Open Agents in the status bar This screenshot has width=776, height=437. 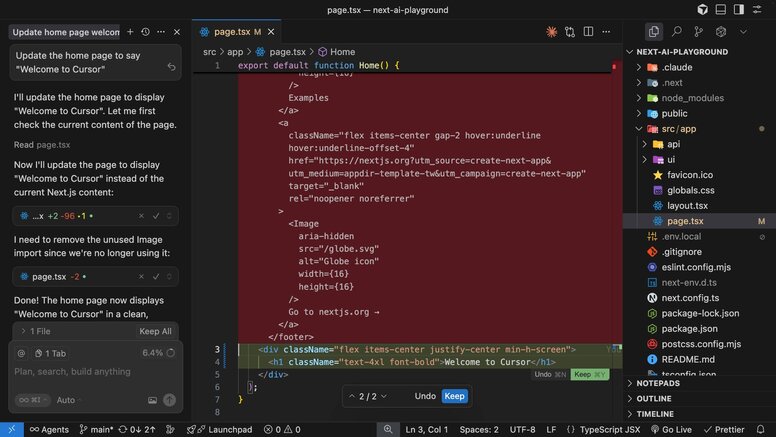49,430
